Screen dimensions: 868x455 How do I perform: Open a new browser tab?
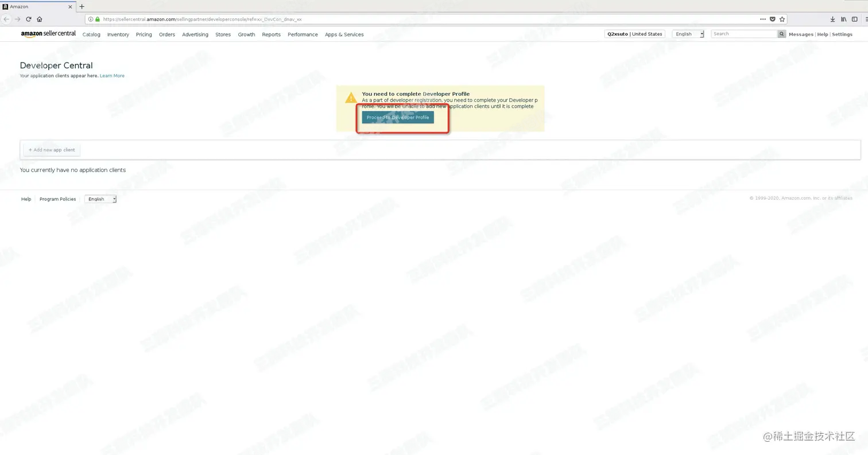point(82,6)
